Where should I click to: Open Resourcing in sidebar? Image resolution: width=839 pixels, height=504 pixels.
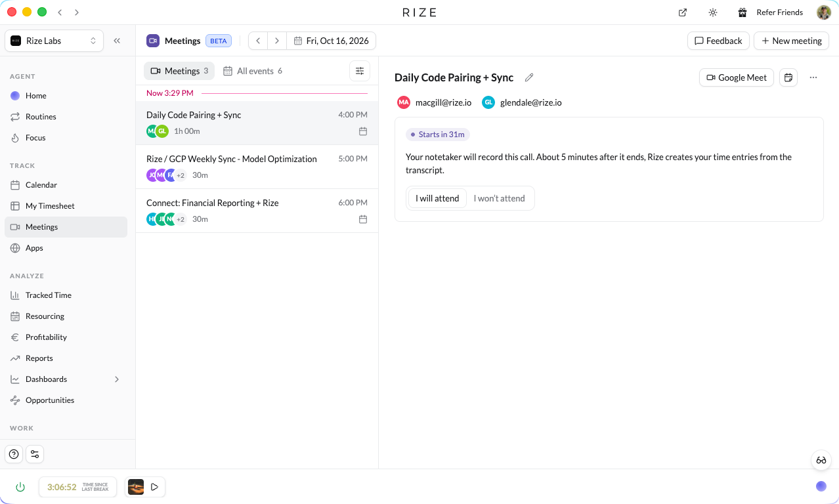click(x=66, y=316)
